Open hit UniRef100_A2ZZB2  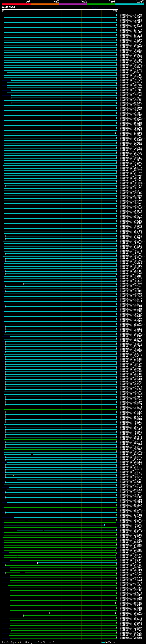point(131,20)
